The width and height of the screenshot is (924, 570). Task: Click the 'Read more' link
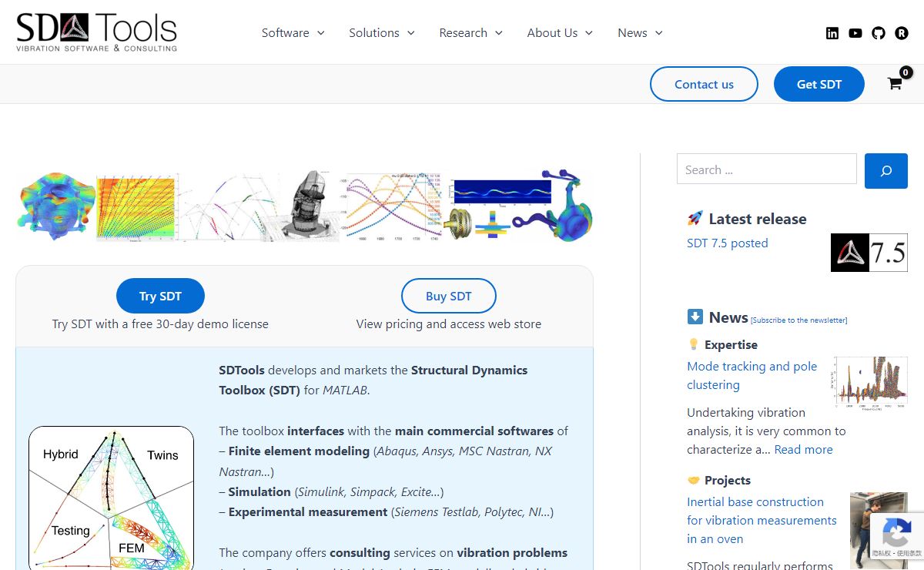803,450
